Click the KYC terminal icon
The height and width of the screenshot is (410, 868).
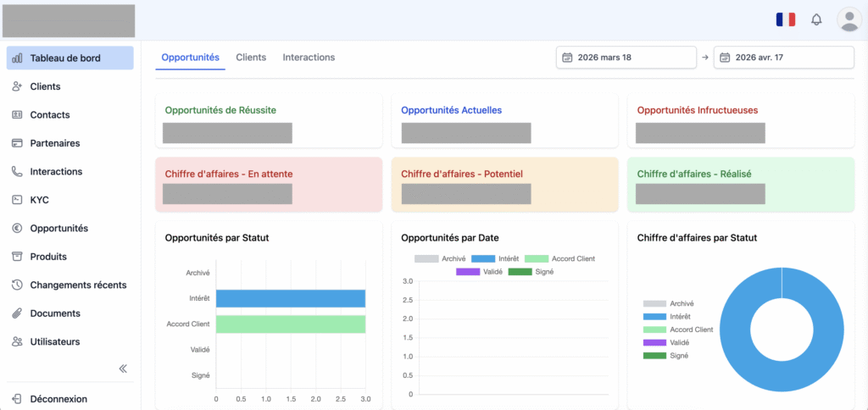(17, 200)
